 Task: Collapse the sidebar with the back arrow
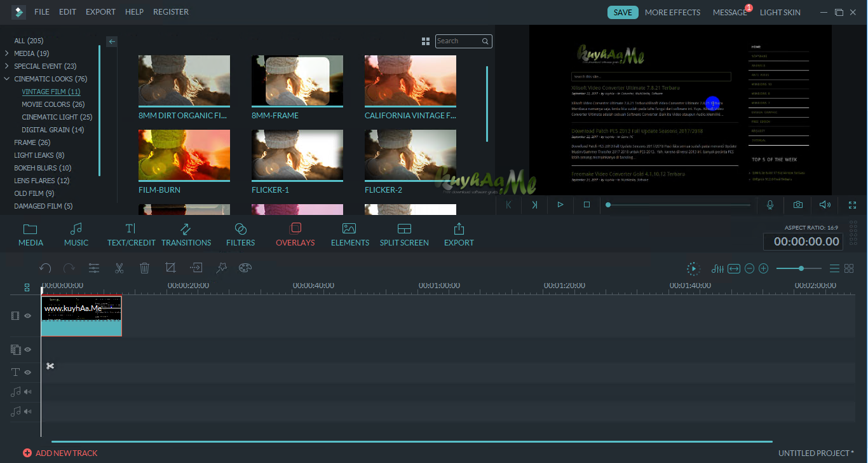pos(112,41)
